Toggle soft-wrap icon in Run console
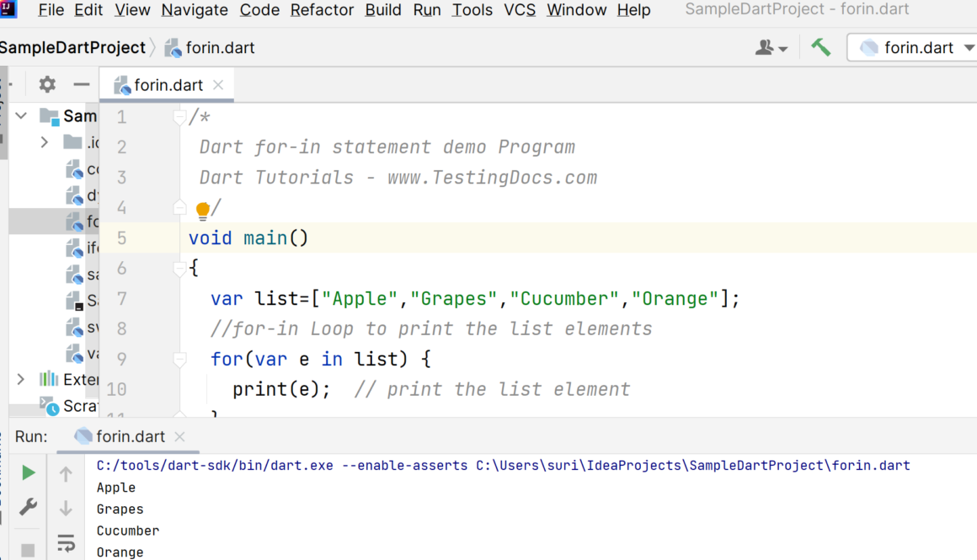The height and width of the screenshot is (560, 977). tap(66, 541)
